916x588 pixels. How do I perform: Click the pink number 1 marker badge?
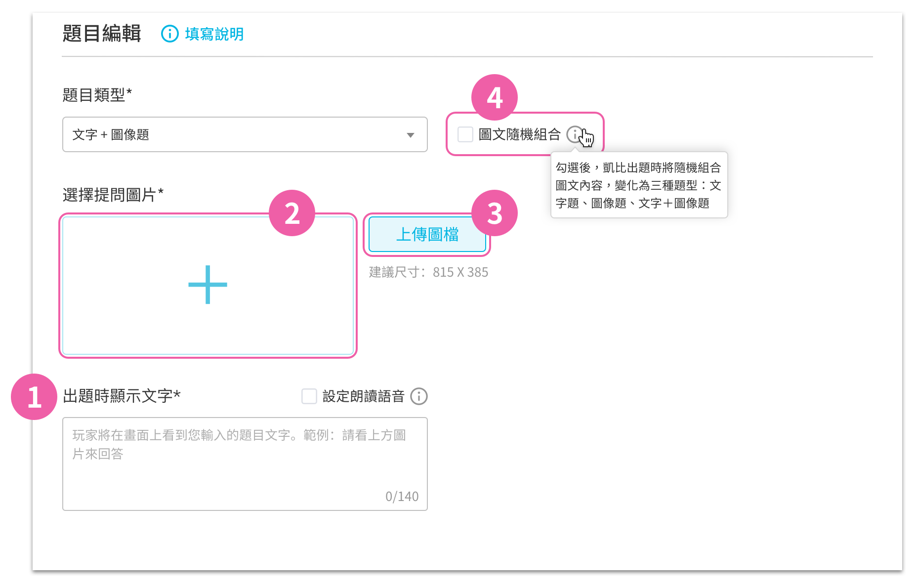(34, 397)
